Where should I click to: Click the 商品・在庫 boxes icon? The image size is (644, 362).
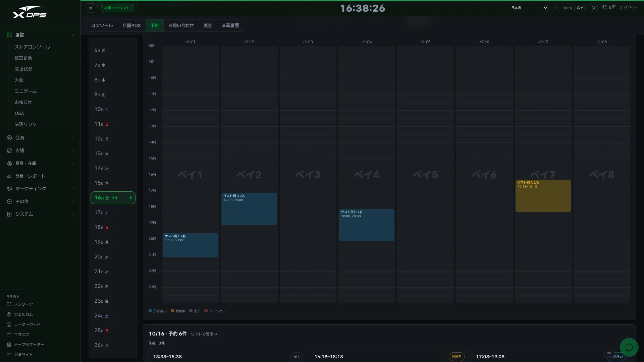9,163
